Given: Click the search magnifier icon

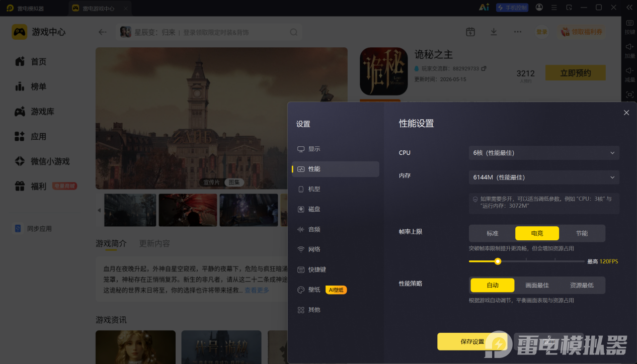Looking at the screenshot, I should click(x=293, y=32).
